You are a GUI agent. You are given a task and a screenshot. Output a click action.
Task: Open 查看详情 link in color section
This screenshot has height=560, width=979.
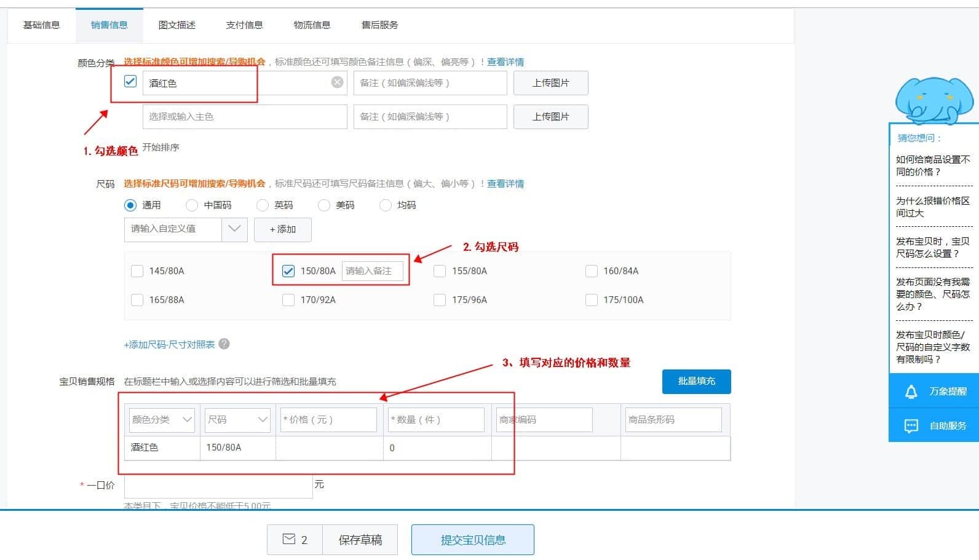(x=505, y=62)
